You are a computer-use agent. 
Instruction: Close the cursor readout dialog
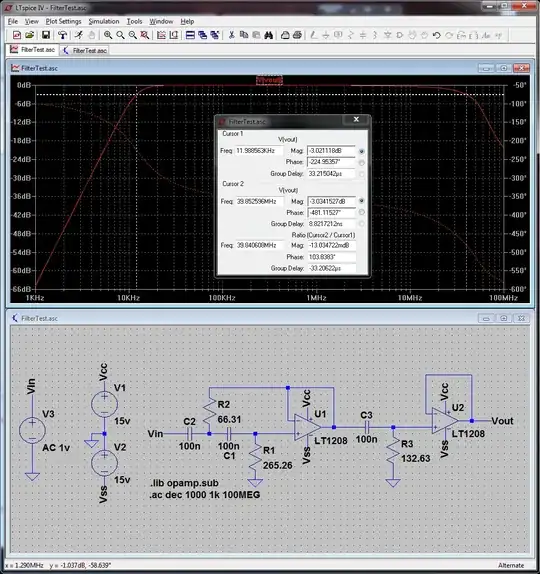coord(356,119)
